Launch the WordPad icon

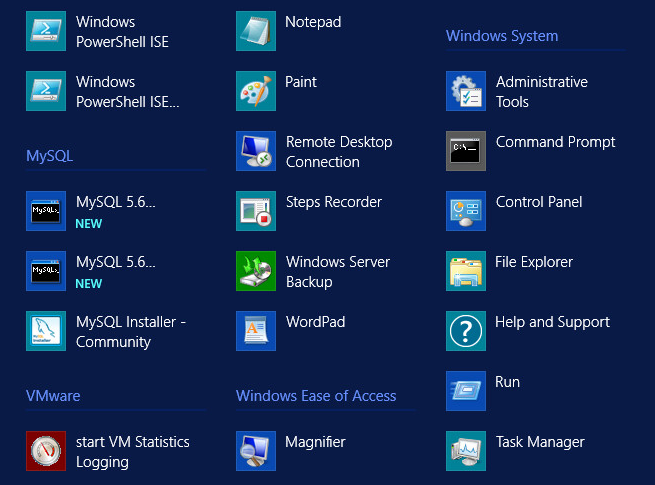[x=256, y=331]
